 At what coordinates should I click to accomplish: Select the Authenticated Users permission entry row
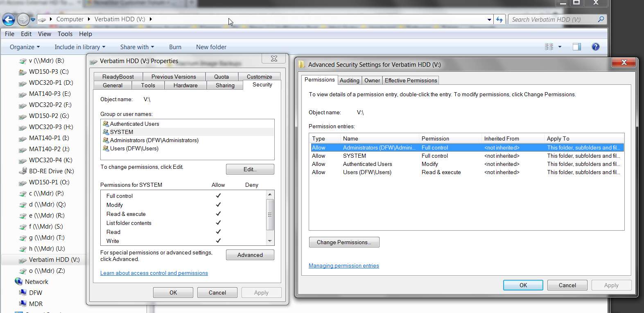point(467,164)
